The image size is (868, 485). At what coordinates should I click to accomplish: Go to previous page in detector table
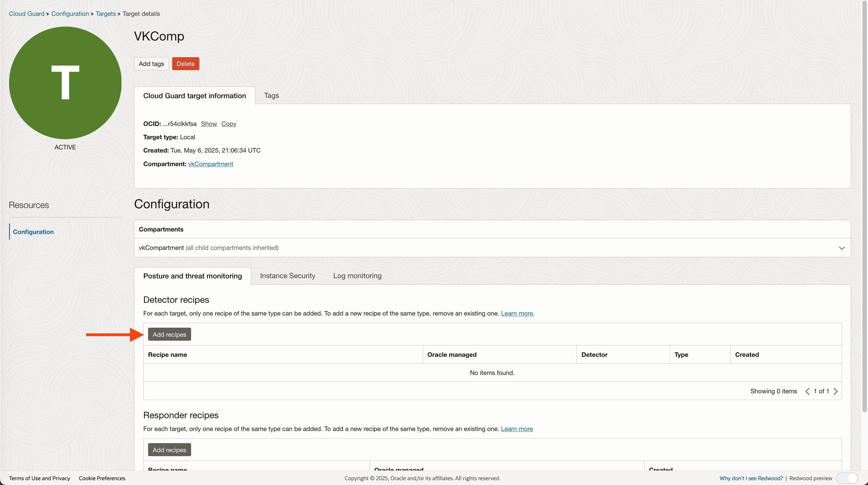click(x=807, y=391)
